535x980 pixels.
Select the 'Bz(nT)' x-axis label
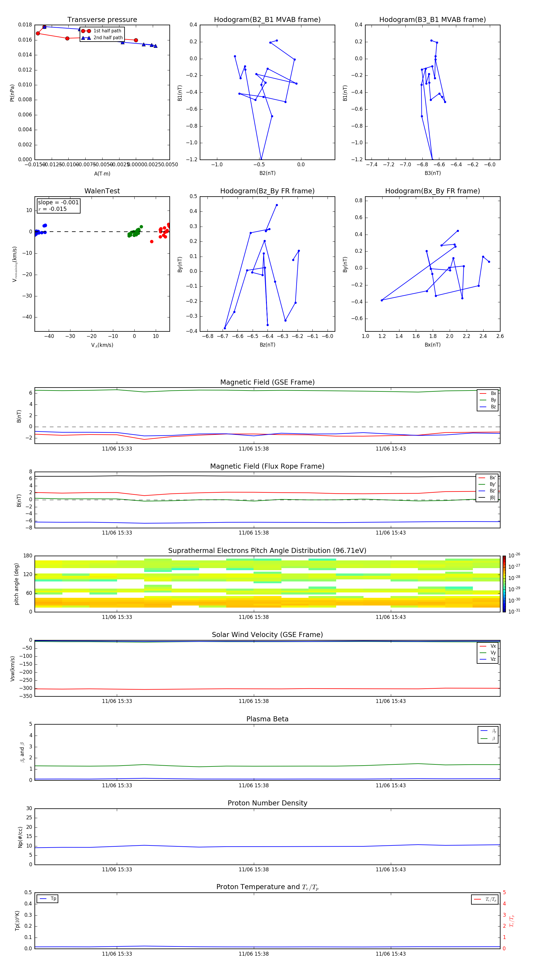(x=267, y=345)
